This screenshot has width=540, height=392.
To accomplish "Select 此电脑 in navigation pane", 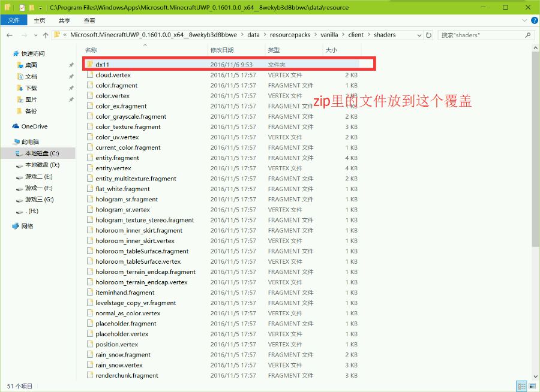I will tap(26, 141).
